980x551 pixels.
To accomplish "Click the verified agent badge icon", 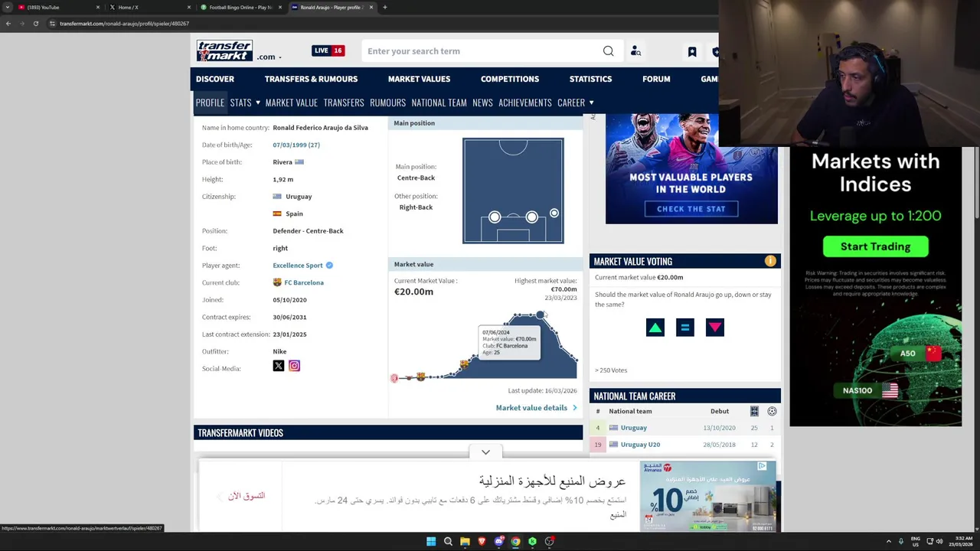I will [329, 266].
